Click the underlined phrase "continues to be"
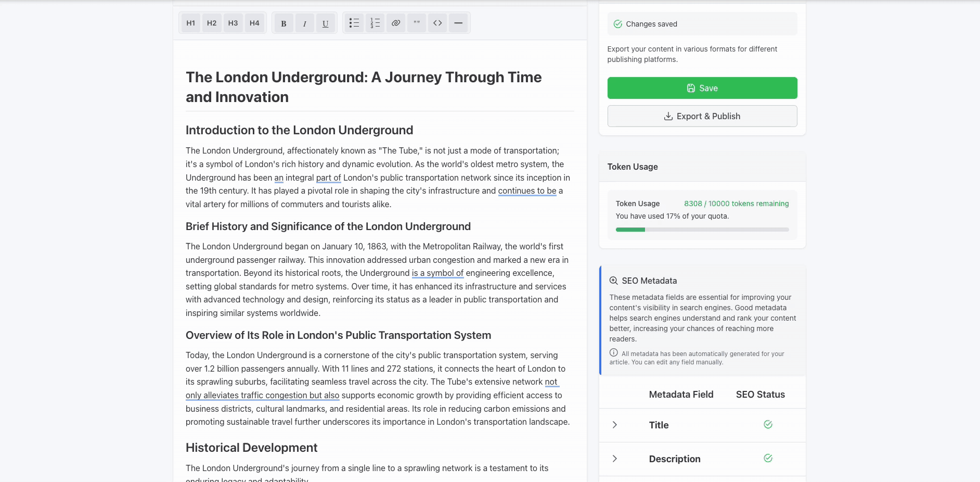Image resolution: width=980 pixels, height=482 pixels. pos(527,191)
